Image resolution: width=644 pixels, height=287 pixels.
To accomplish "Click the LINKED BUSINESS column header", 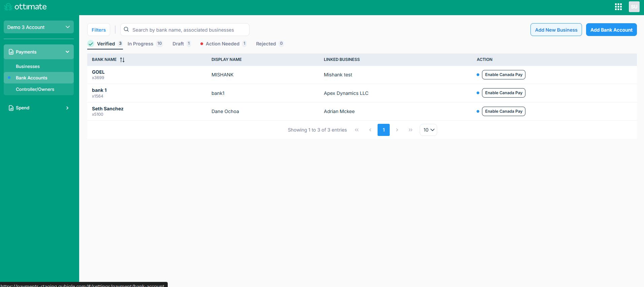I will click(342, 60).
